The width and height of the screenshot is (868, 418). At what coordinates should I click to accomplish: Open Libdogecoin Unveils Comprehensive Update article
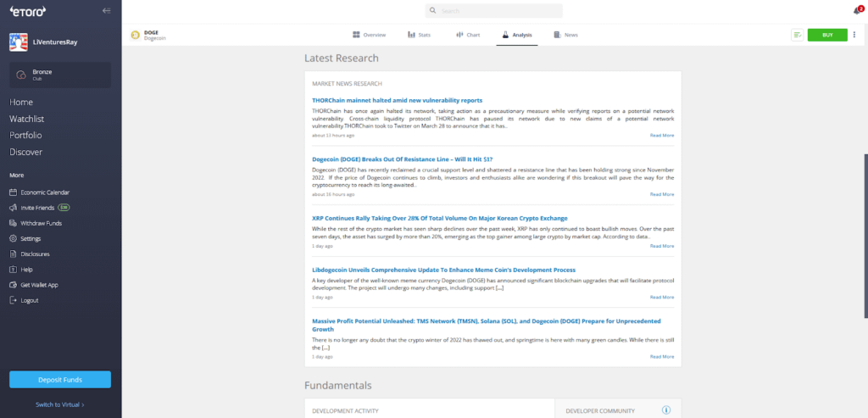tap(444, 270)
